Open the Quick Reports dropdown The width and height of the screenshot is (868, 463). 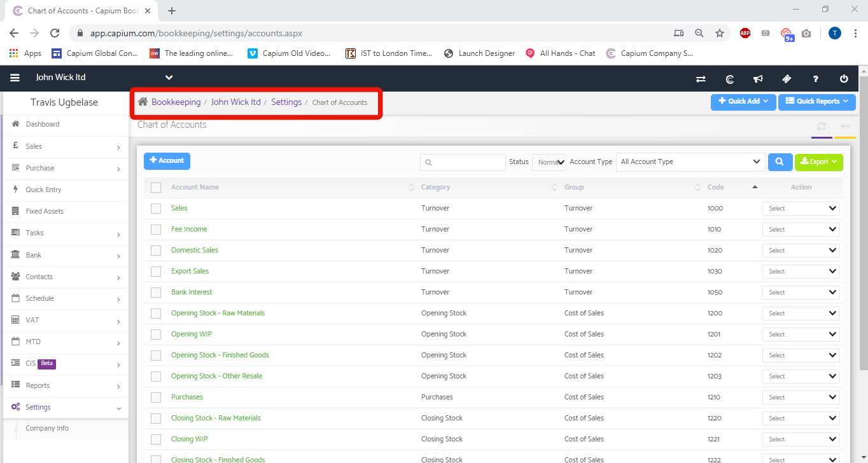pos(816,101)
